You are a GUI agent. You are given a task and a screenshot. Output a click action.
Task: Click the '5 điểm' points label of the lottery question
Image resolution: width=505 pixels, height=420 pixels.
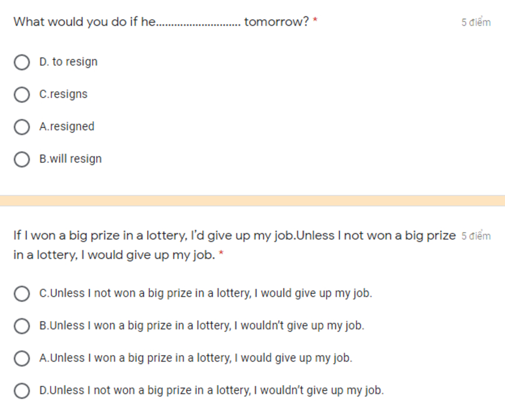[x=476, y=236]
